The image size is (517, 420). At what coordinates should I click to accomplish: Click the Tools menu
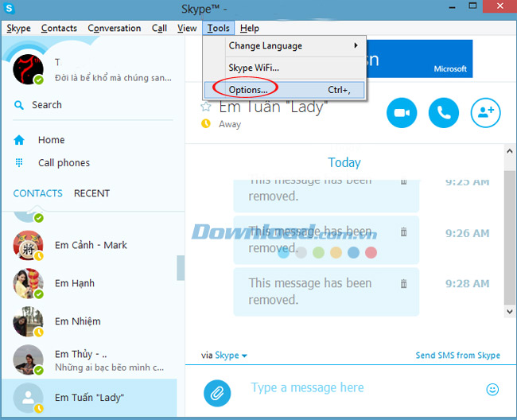218,29
